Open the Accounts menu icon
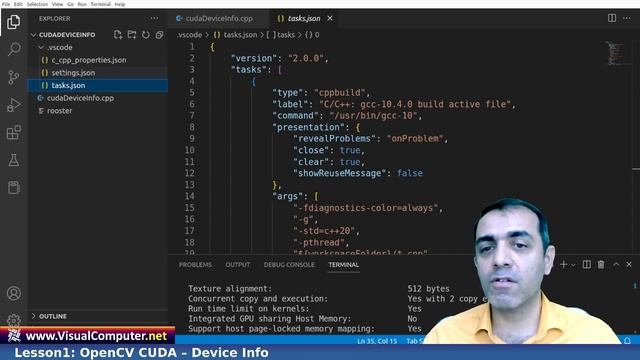640x360 pixels. point(13,293)
